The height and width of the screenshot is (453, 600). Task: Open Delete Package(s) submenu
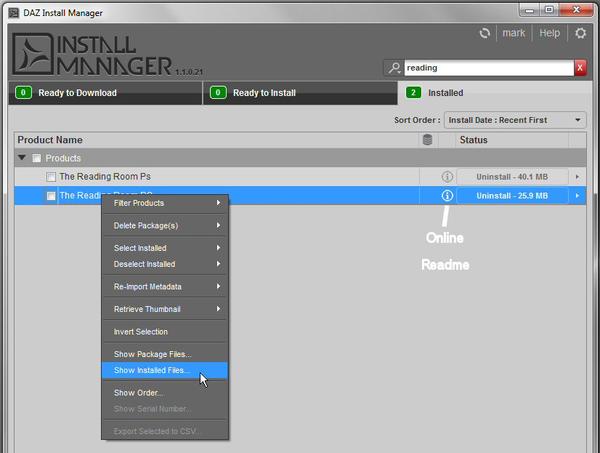pyautogui.click(x=165, y=226)
